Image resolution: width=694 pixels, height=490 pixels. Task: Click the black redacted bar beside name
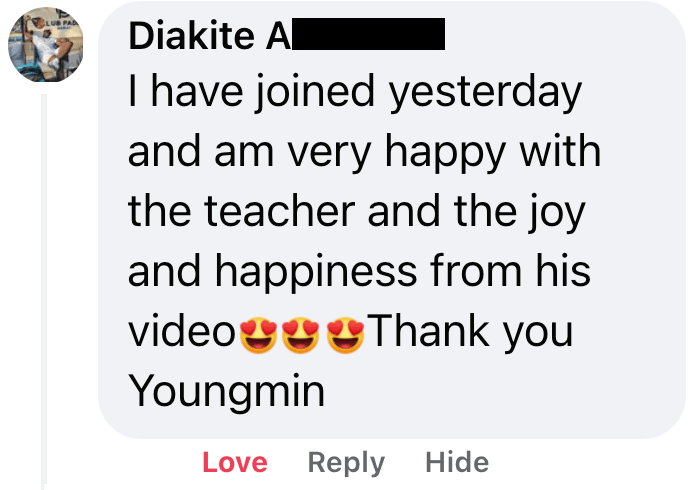368,34
